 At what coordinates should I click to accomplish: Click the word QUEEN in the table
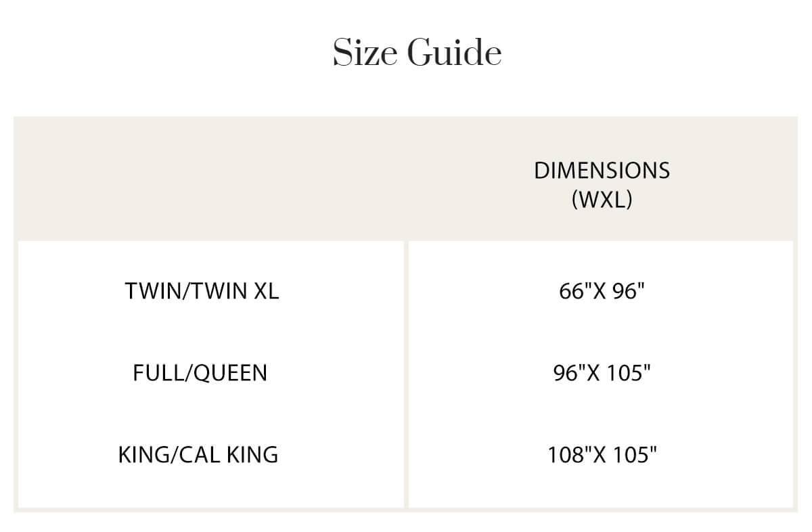pyautogui.click(x=231, y=373)
